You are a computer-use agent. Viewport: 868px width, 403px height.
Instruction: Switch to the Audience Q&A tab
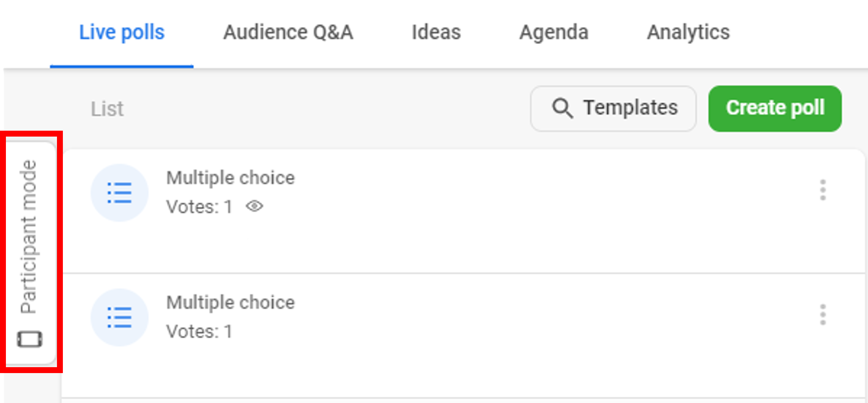288,32
